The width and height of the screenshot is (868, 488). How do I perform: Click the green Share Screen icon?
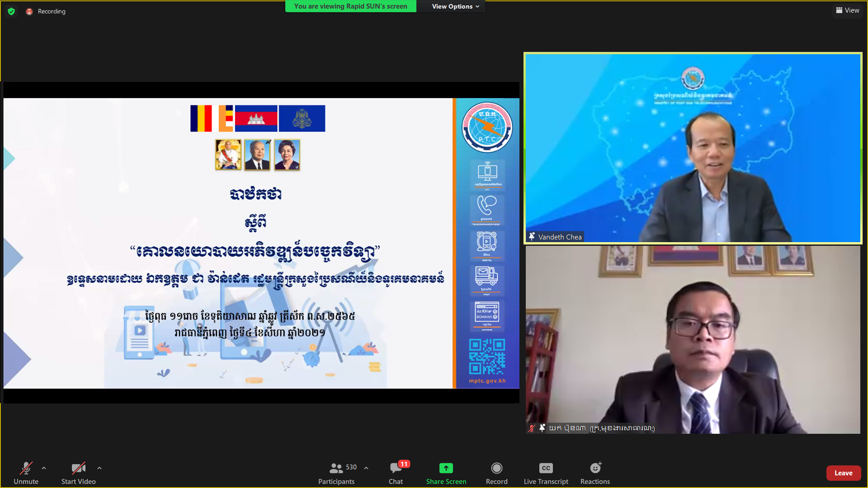(446, 468)
